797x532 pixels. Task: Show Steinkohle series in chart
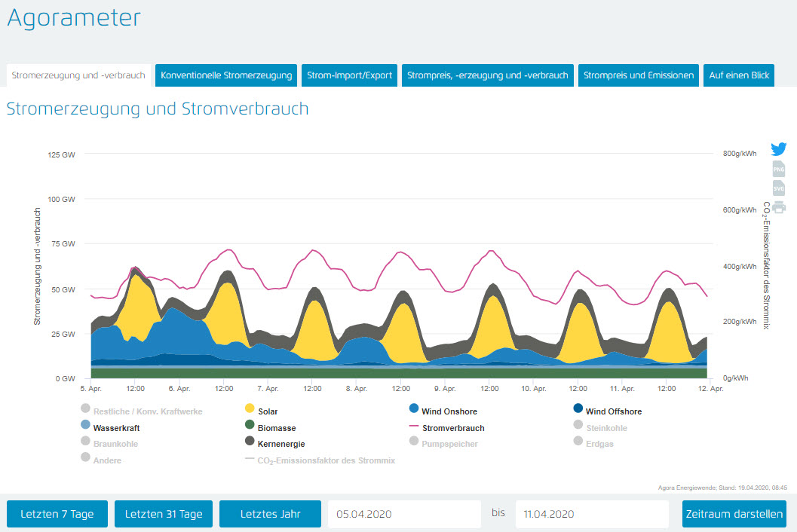(606, 428)
